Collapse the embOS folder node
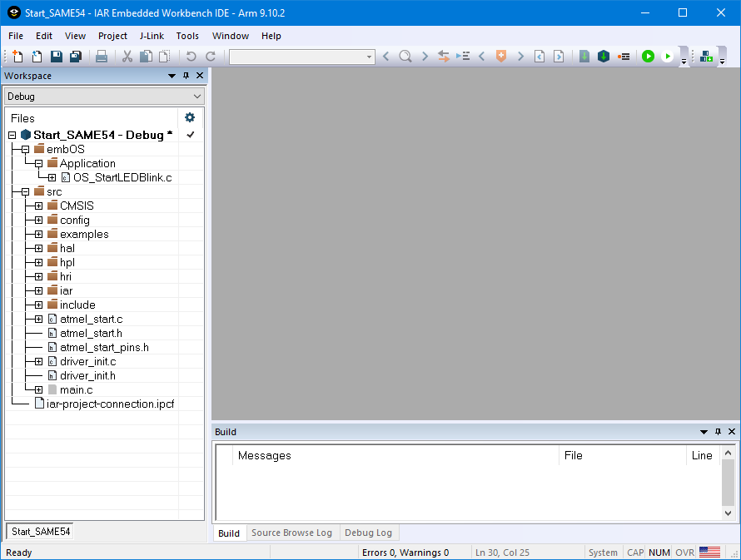 click(25, 149)
